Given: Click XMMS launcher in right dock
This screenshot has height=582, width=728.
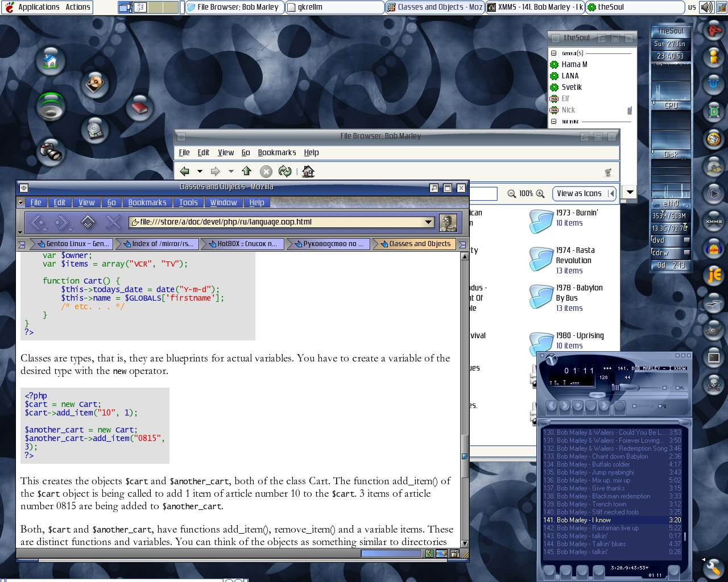Looking at the screenshot, I should point(714,221).
